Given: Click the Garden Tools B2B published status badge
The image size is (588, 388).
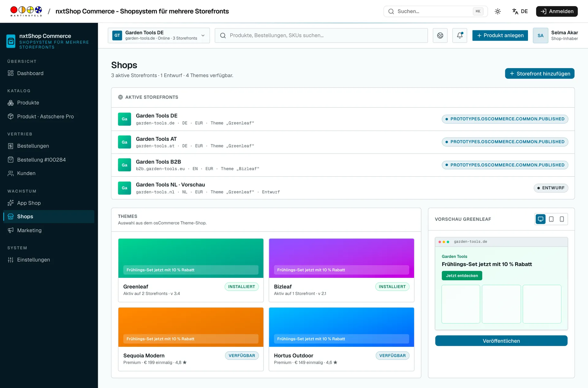Looking at the screenshot, I should (x=505, y=165).
